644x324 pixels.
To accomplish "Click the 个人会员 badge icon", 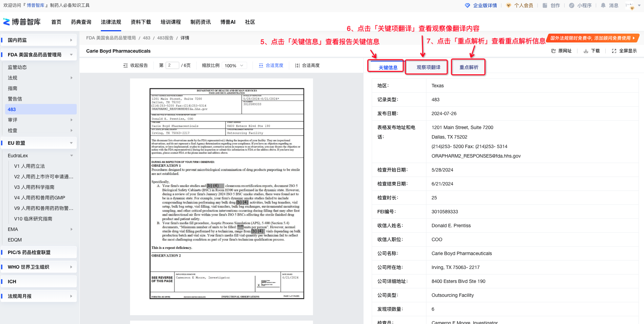I will pyautogui.click(x=509, y=5).
